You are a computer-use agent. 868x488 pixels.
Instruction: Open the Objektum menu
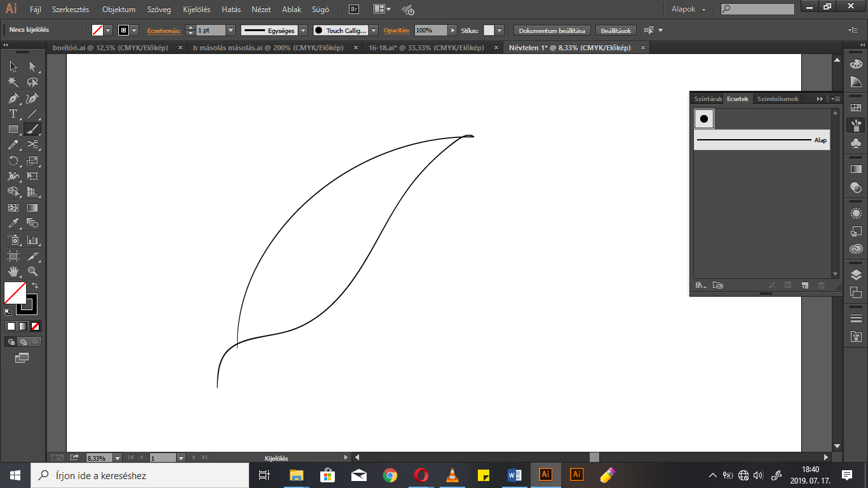(119, 10)
